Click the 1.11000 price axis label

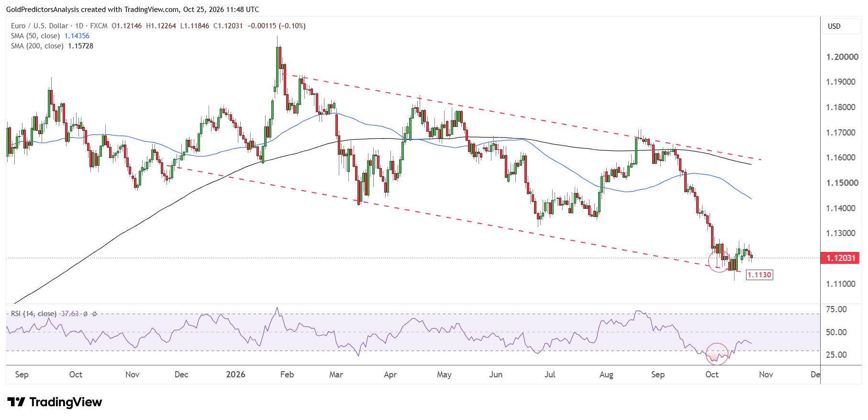point(841,284)
